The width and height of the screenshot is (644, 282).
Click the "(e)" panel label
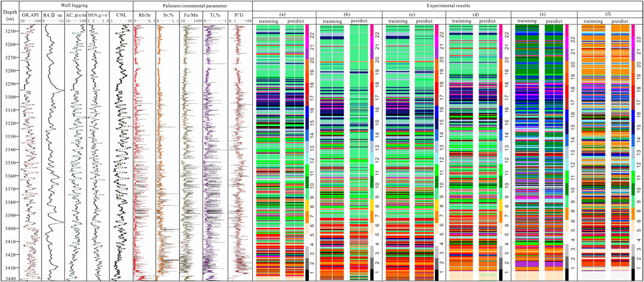pyautogui.click(x=544, y=14)
